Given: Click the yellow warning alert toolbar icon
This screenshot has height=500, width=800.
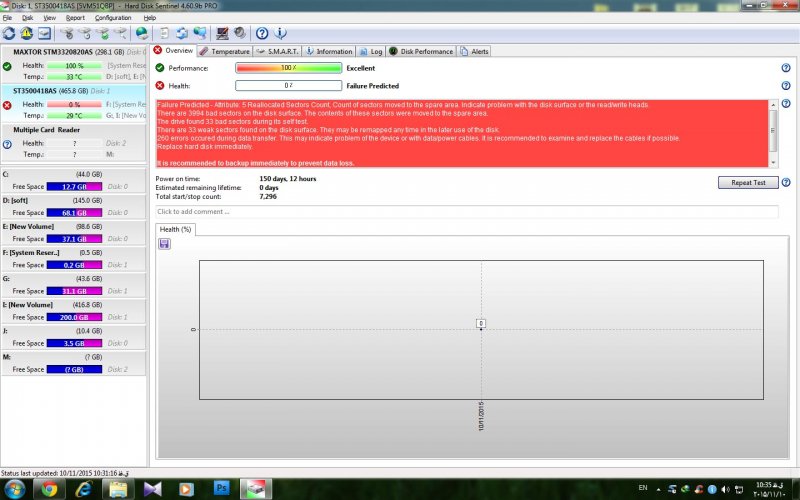Looking at the screenshot, I should click(27, 34).
